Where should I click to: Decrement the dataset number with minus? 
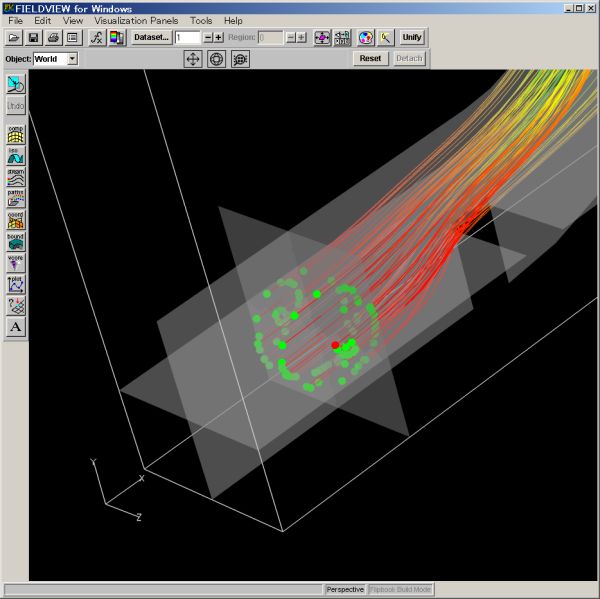click(208, 38)
